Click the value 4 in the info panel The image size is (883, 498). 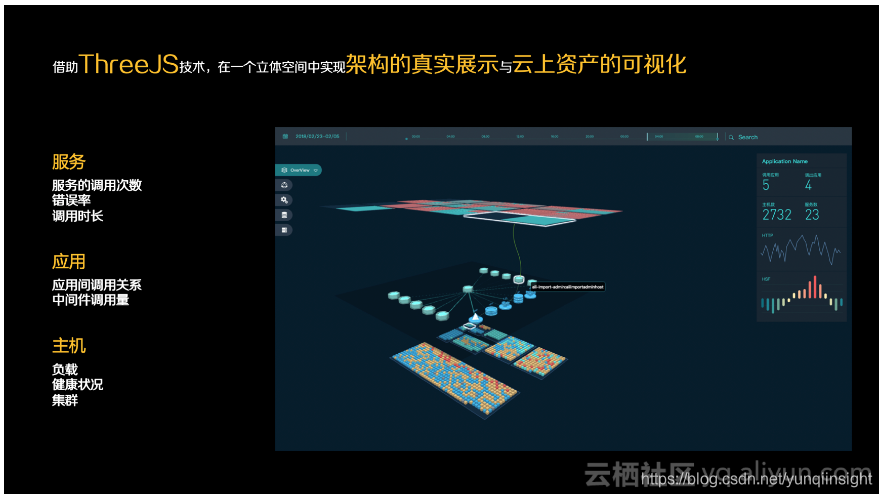[x=808, y=185]
